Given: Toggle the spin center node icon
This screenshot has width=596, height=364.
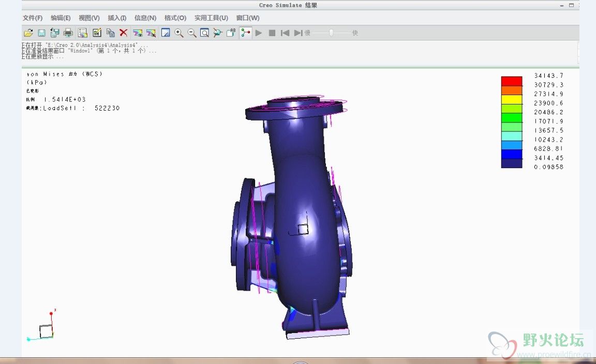Looking at the screenshot, I should click(246, 33).
